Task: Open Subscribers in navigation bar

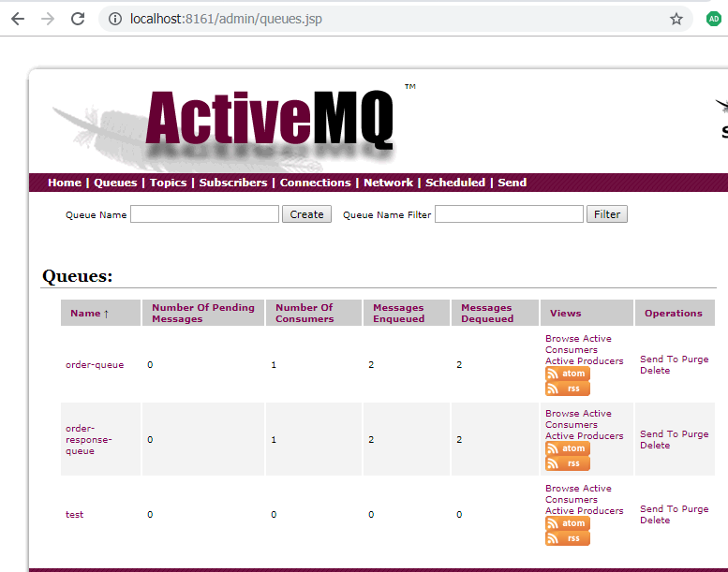Action: pyautogui.click(x=233, y=183)
